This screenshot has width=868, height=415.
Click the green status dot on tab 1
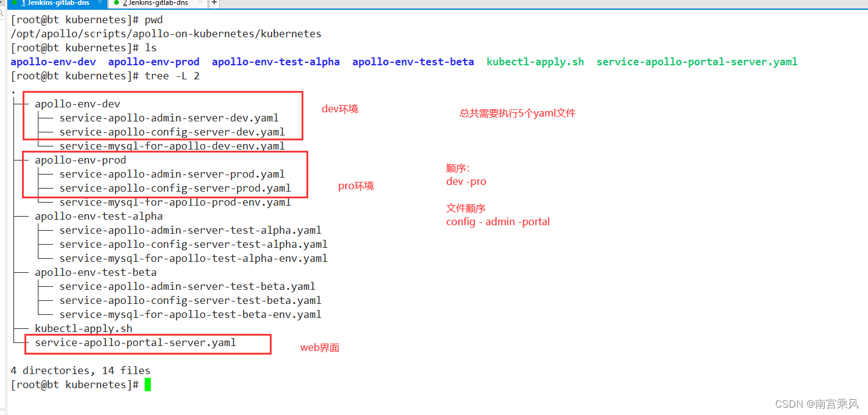pos(15,3)
